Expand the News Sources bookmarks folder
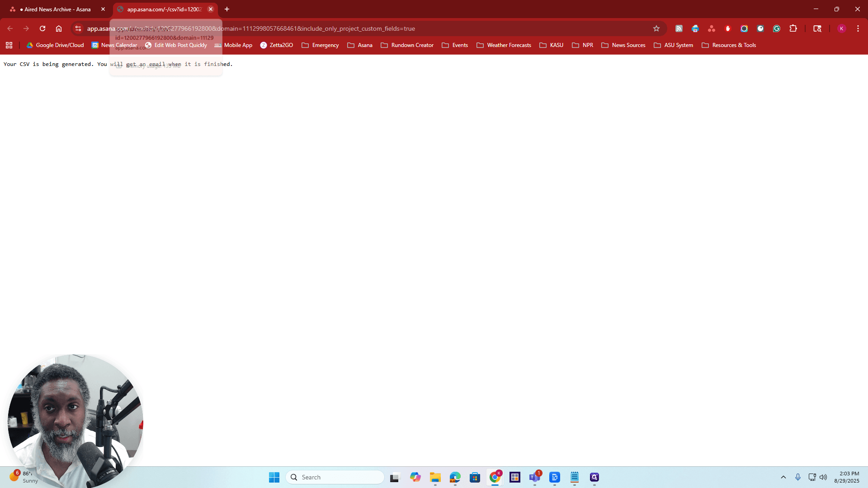Image resolution: width=868 pixels, height=488 pixels. 623,45
